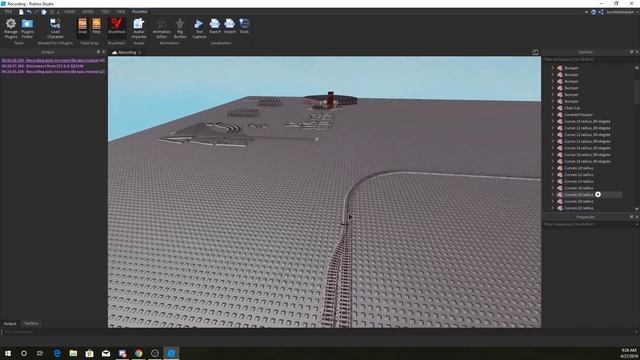Switch to the VIEW ribbon tab
Screen dimensions: 640x360
pyautogui.click(x=121, y=12)
